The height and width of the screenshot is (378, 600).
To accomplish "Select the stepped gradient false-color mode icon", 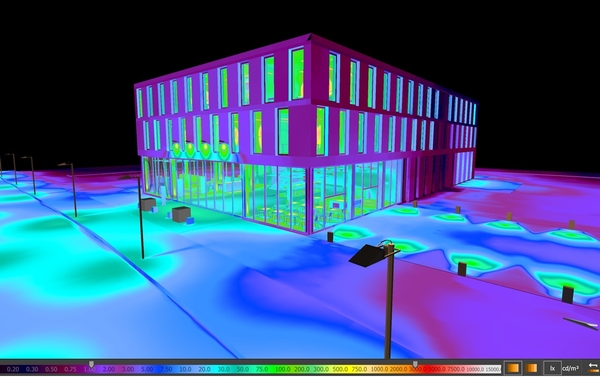I will (532, 368).
